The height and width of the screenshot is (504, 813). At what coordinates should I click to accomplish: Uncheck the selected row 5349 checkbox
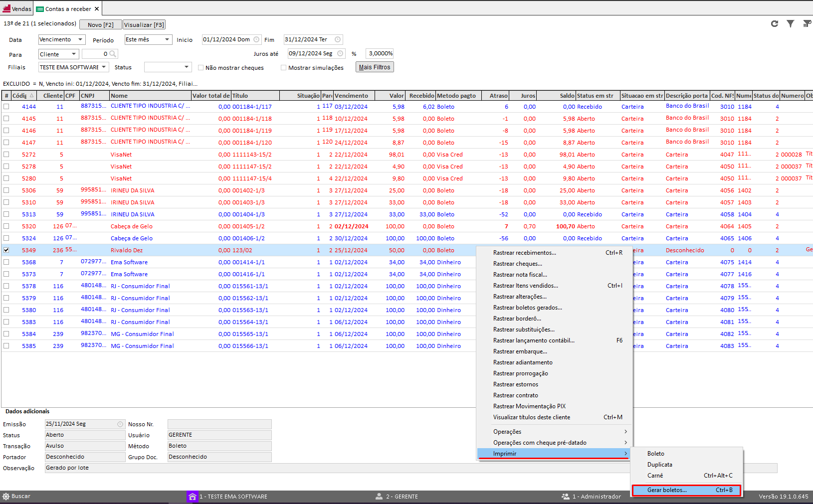tap(6, 250)
